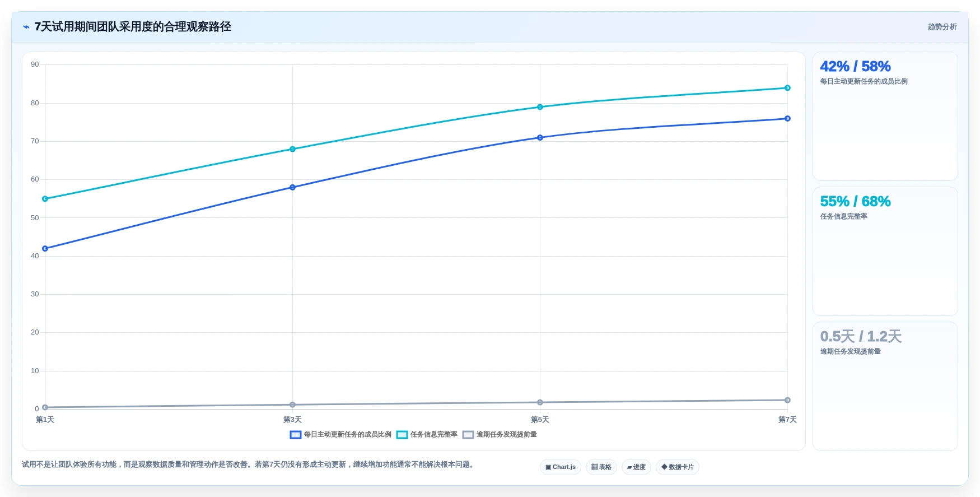Click the 第1天 x-axis label

coord(45,420)
